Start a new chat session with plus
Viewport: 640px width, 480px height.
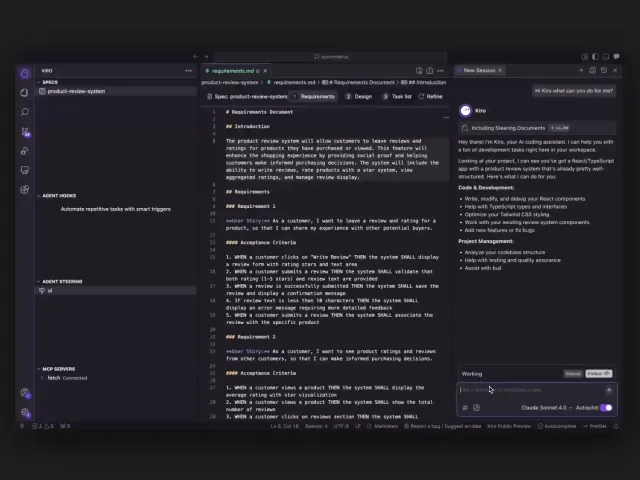coord(581,70)
